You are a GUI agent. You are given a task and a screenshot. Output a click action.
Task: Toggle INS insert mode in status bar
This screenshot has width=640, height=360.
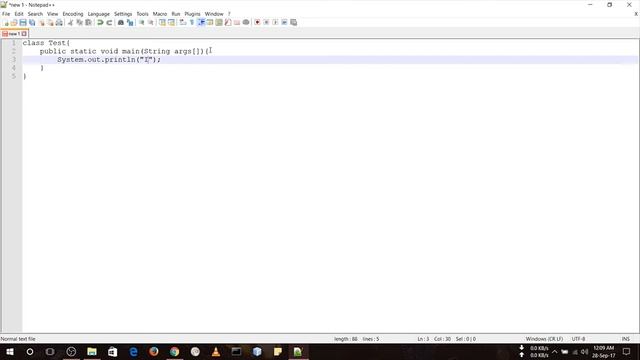point(625,339)
